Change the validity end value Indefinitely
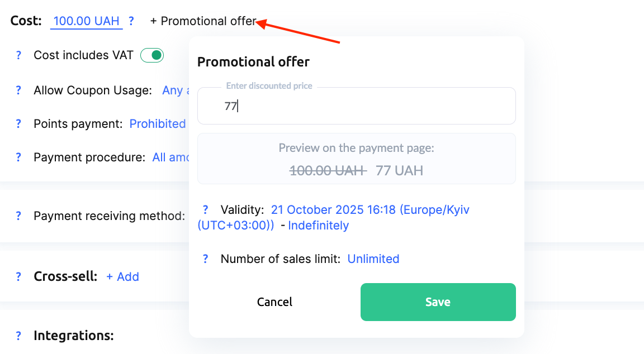The height and width of the screenshot is (354, 644). coord(319,226)
